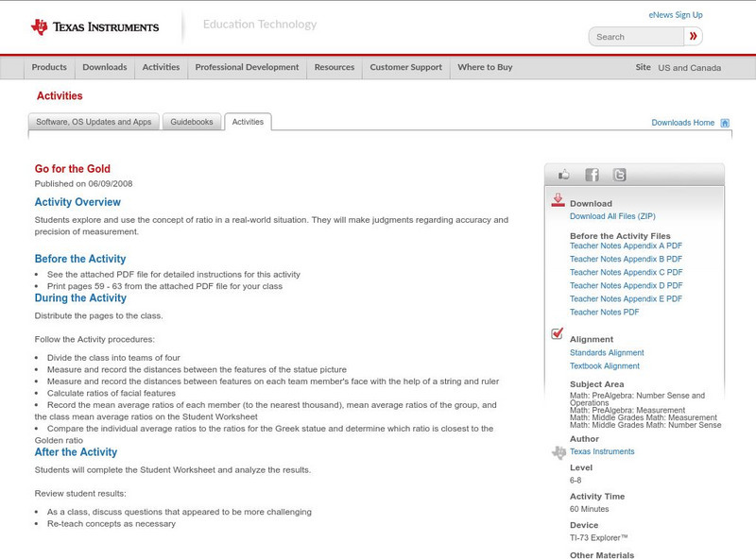Click the 'Published on 06/09/2008' text

pos(83,183)
